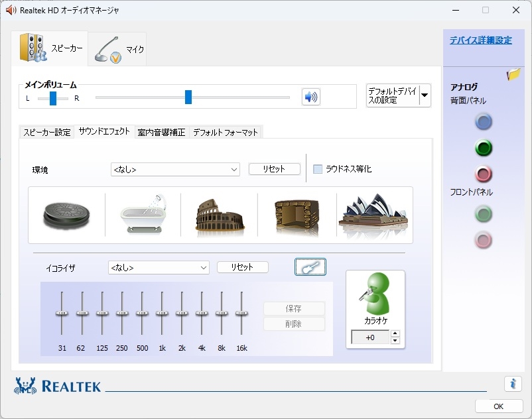Click the pink front panel jack
The width and height of the screenshot is (532, 419).
point(483,240)
